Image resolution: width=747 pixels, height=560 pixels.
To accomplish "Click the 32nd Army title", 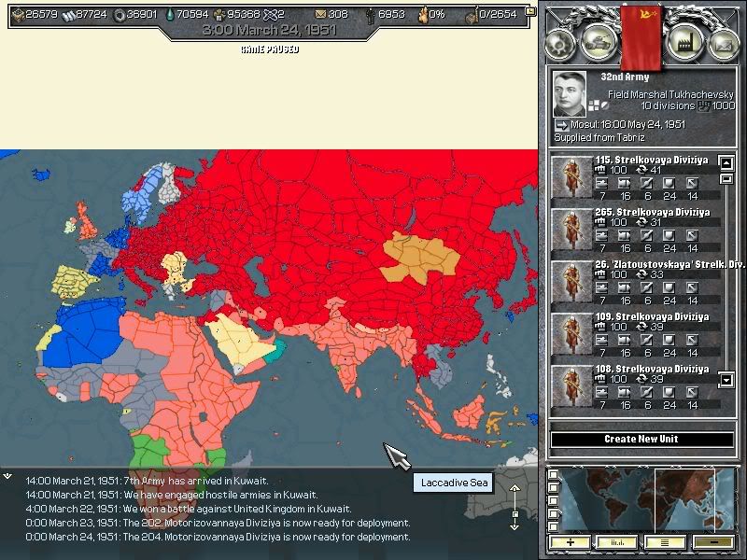I will click(625, 77).
